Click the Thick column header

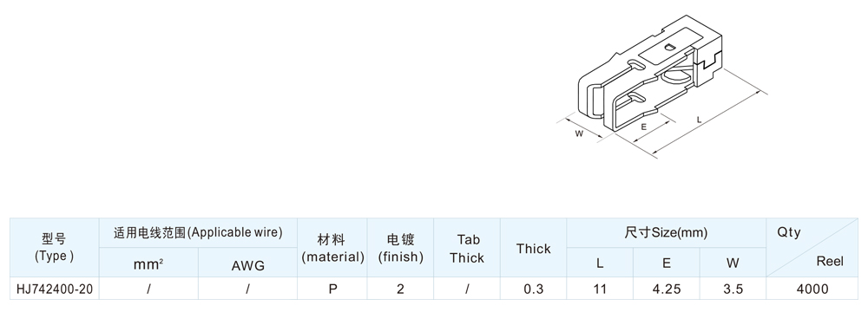533,247
